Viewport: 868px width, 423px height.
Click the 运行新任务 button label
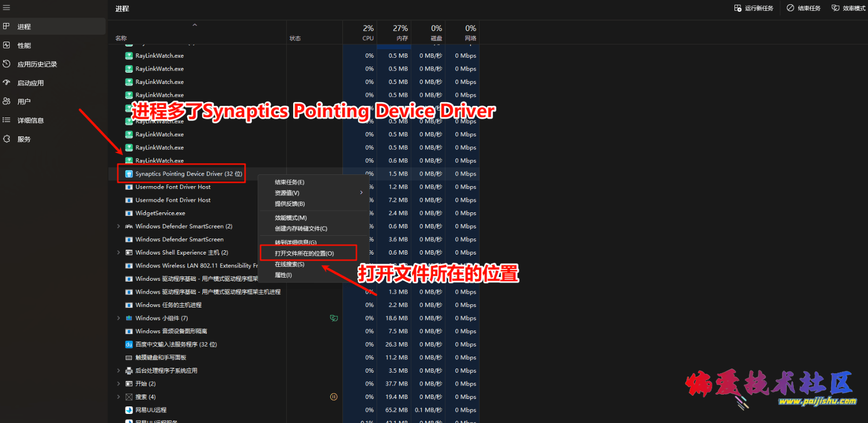coord(759,8)
